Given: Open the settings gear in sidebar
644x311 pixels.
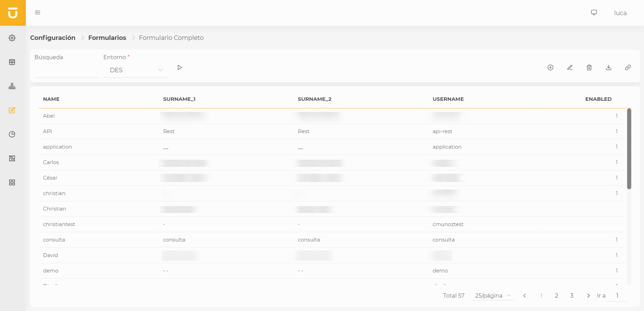Looking at the screenshot, I should [12, 38].
